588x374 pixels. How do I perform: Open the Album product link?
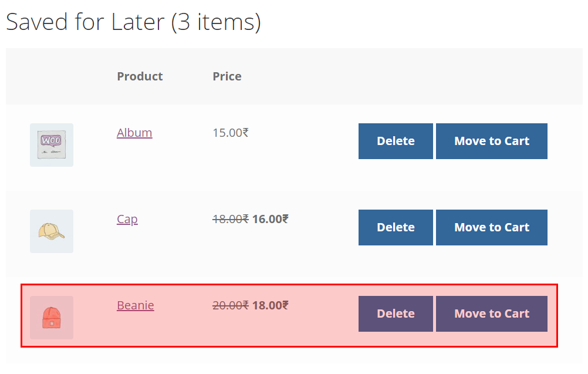(134, 133)
